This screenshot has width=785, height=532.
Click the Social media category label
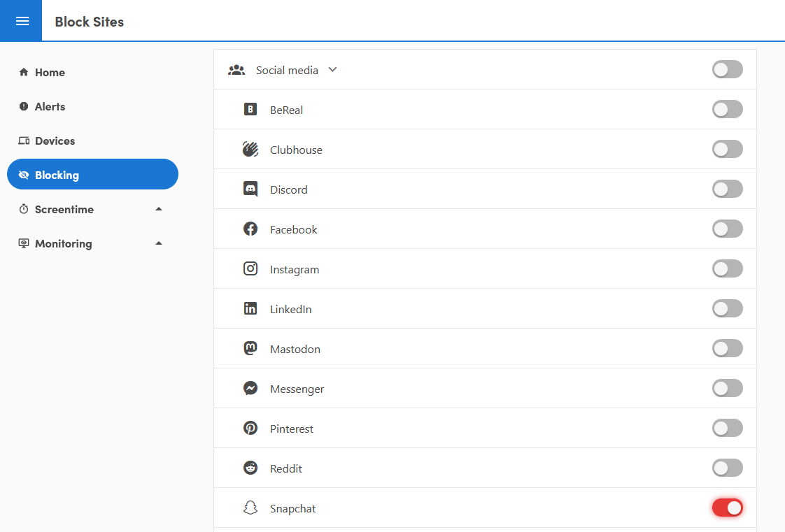287,71
